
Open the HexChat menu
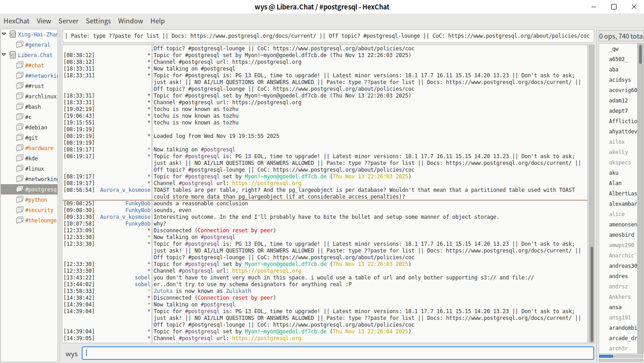[x=17, y=21]
